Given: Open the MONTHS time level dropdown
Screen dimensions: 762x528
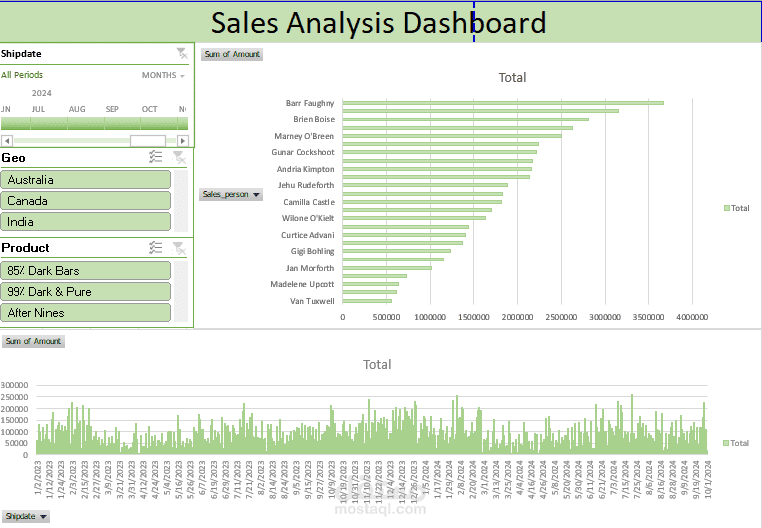Looking at the screenshot, I should [163, 75].
